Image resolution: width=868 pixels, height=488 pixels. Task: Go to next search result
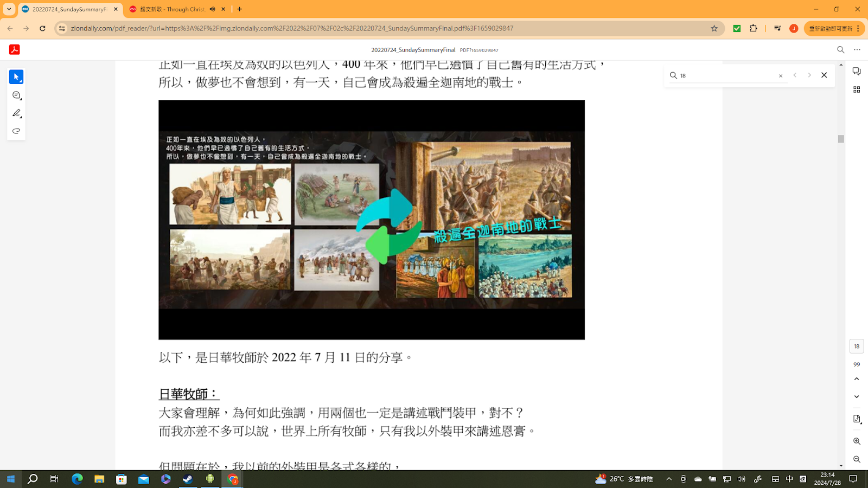pos(809,75)
